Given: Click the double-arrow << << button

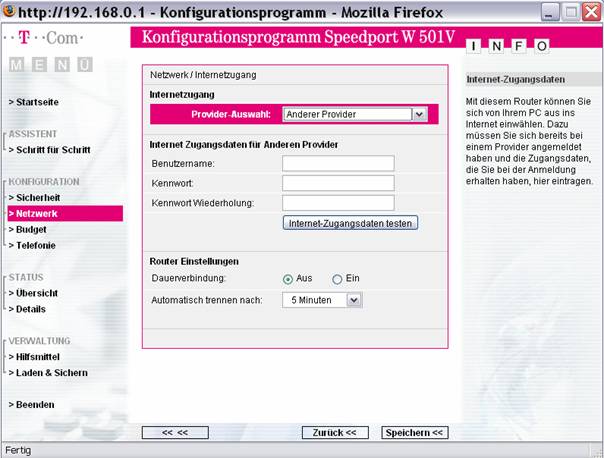Looking at the screenshot, I should 175,433.
